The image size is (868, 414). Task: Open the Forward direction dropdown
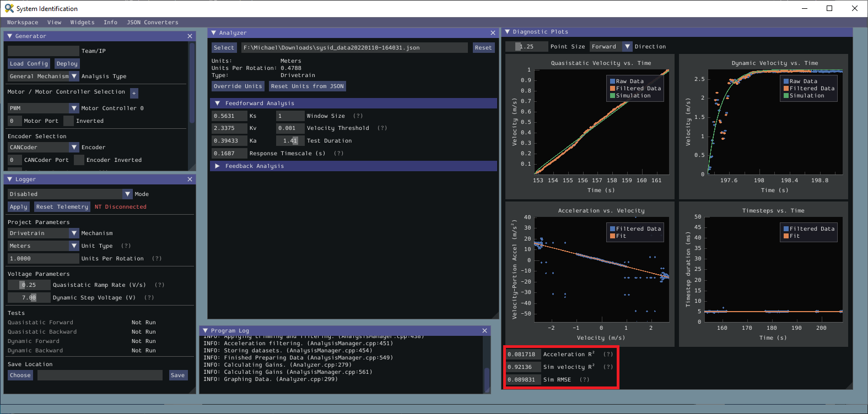[611, 47]
